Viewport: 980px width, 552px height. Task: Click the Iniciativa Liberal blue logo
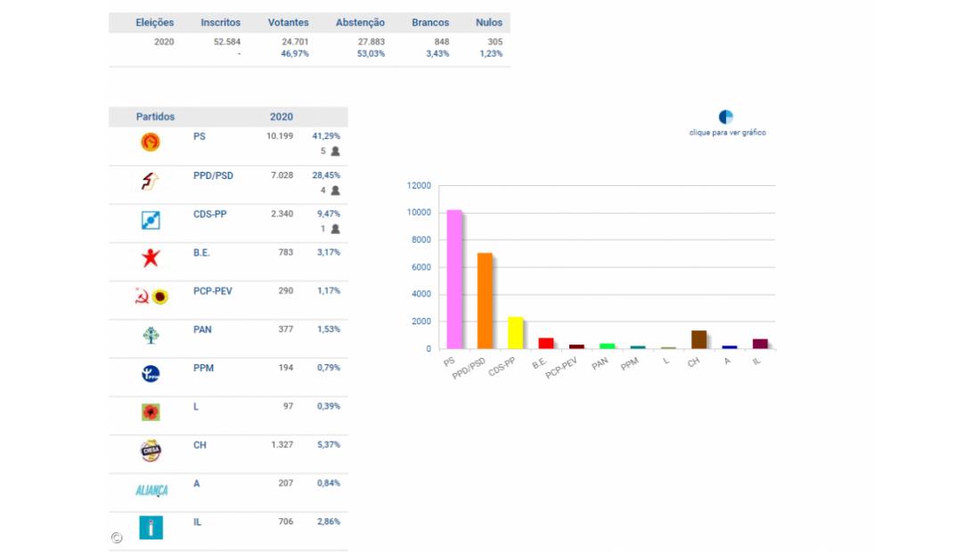pos(151,528)
